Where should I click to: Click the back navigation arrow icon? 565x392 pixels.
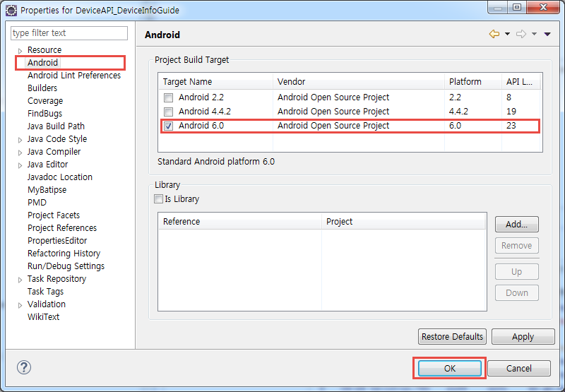point(494,34)
